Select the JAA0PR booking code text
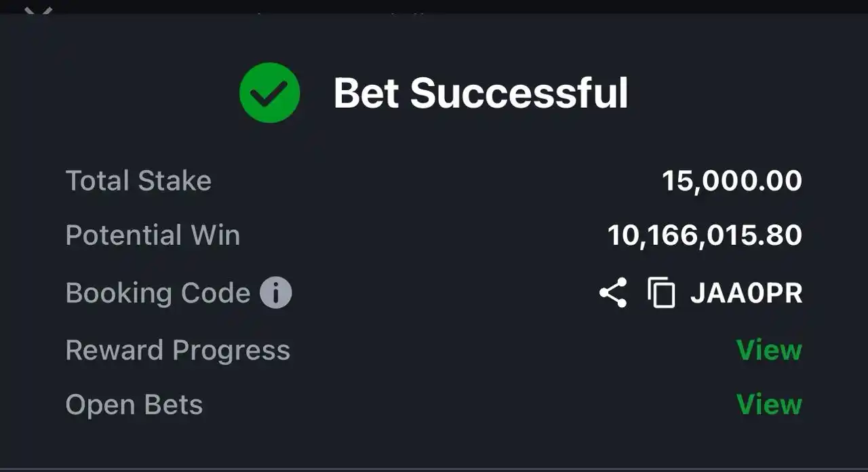 click(747, 294)
